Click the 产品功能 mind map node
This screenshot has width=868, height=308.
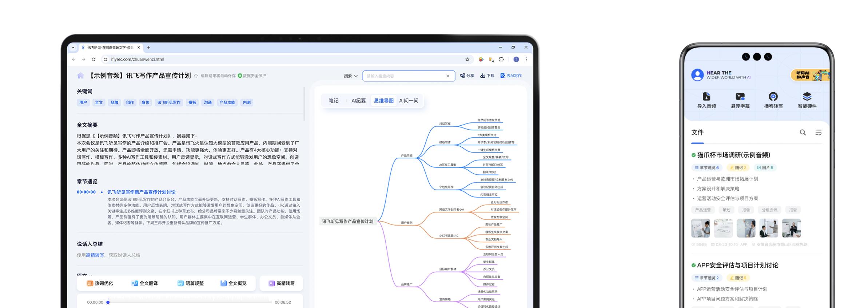click(407, 155)
